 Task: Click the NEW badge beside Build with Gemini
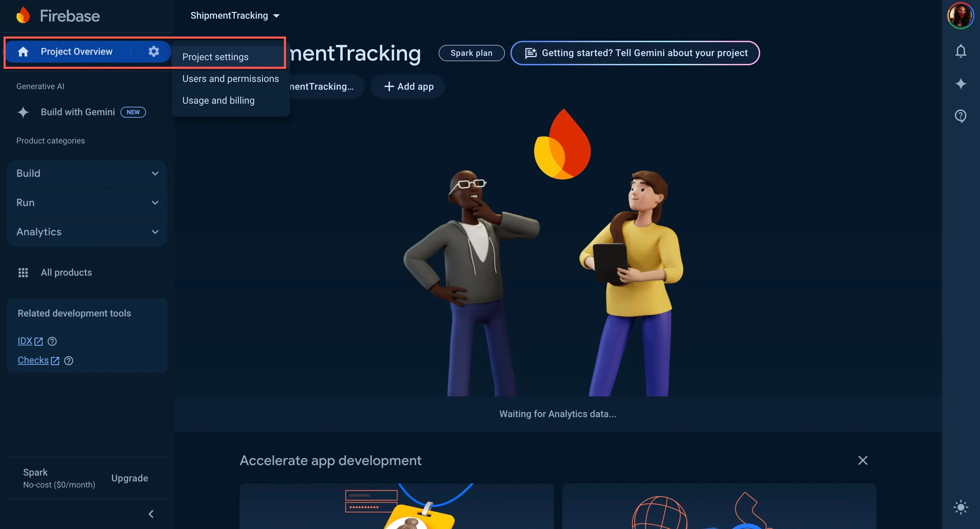point(133,112)
